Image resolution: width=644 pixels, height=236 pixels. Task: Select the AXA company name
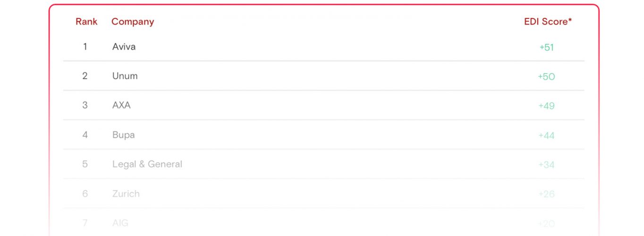click(121, 105)
